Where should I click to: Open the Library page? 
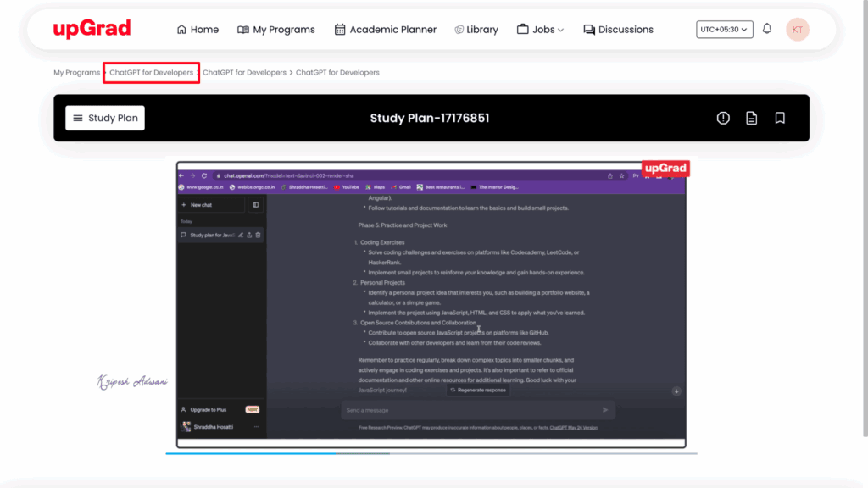(x=476, y=30)
